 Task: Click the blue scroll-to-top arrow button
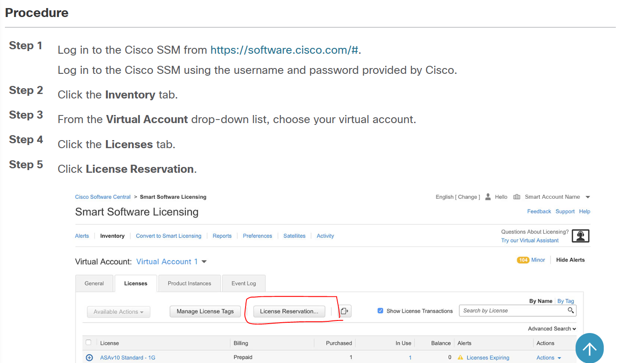[589, 349]
